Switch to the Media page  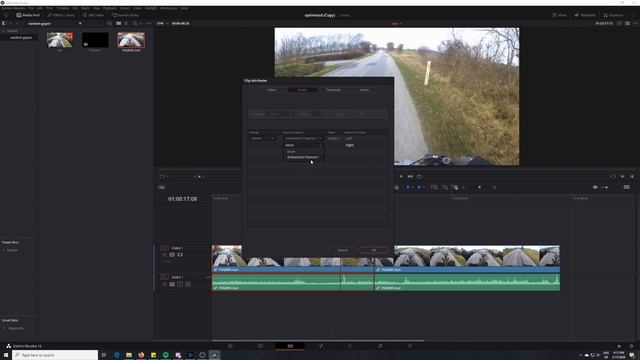230,346
